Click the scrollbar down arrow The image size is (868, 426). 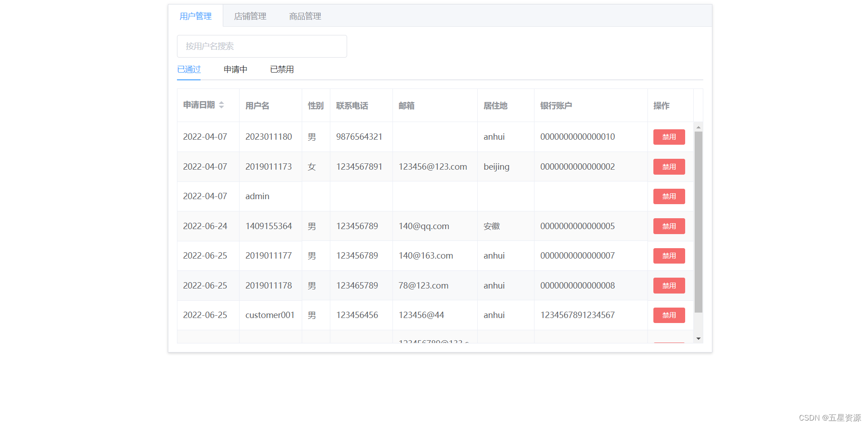698,338
